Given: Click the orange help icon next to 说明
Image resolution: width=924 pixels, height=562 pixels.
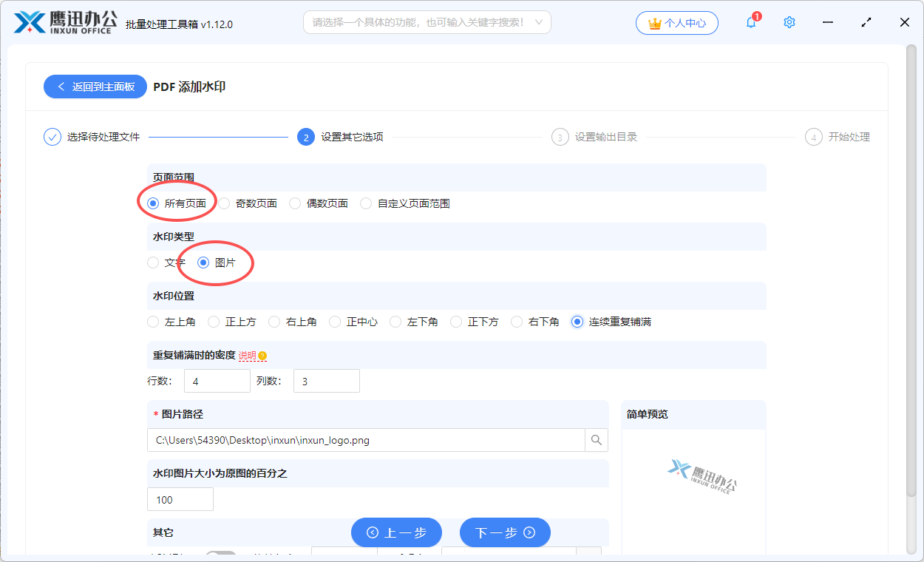Looking at the screenshot, I should coord(263,356).
